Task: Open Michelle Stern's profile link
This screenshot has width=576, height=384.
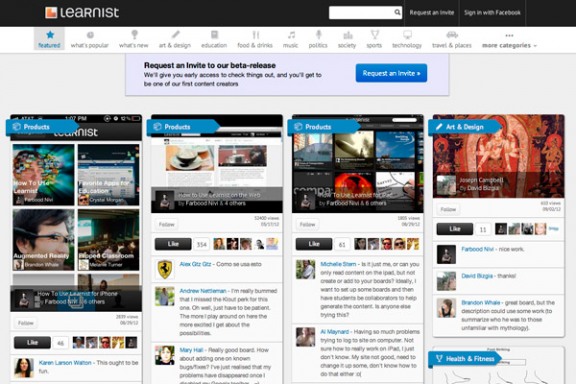Action: coord(338,264)
